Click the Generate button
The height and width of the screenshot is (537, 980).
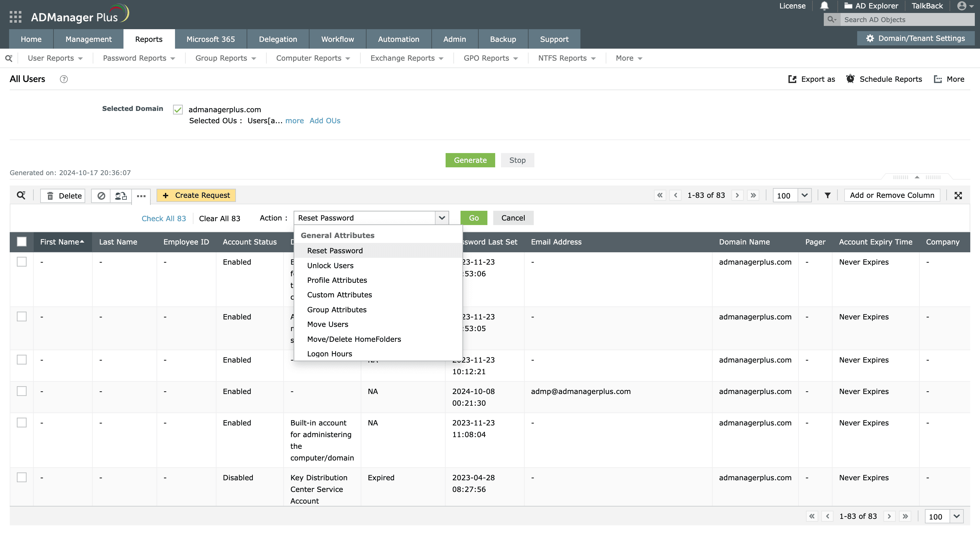pyautogui.click(x=470, y=160)
